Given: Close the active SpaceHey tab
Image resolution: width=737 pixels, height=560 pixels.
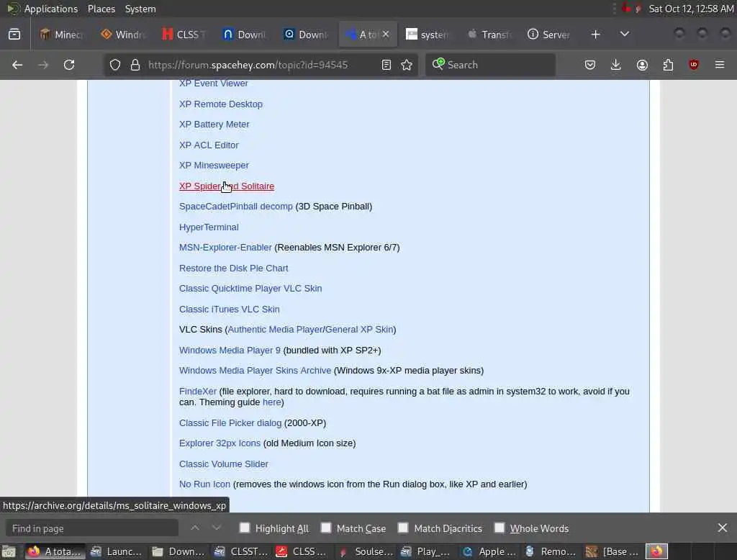Looking at the screenshot, I should click(x=386, y=35).
